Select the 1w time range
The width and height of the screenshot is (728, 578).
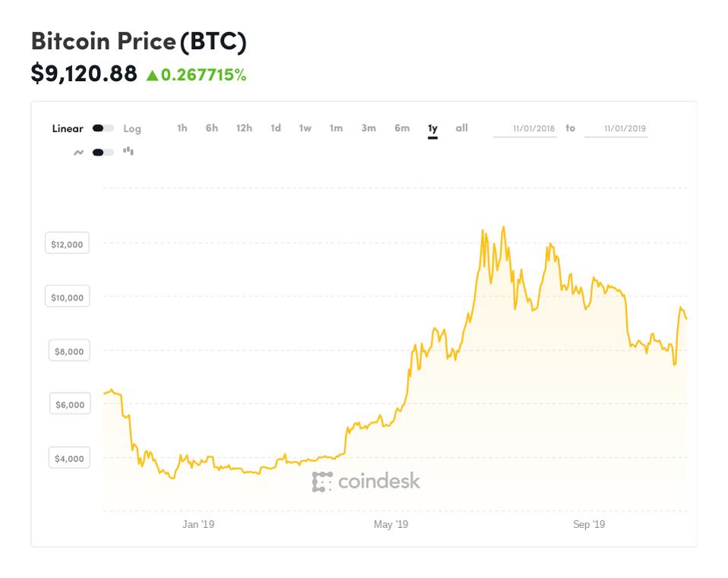[304, 129]
